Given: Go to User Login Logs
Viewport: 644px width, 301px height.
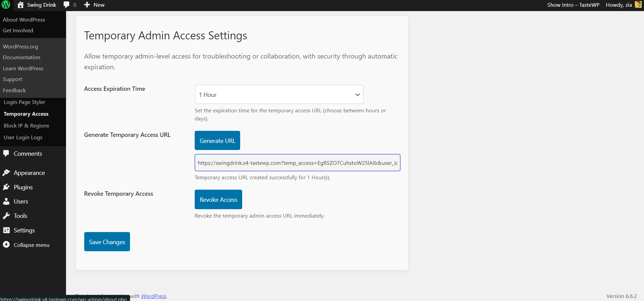Looking at the screenshot, I should click(x=23, y=138).
